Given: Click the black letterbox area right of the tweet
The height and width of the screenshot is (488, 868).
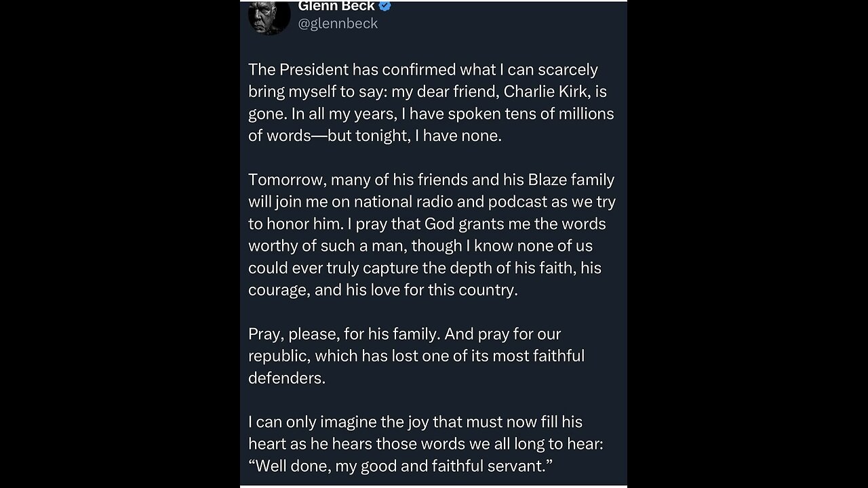Looking at the screenshot, I should pos(747,244).
